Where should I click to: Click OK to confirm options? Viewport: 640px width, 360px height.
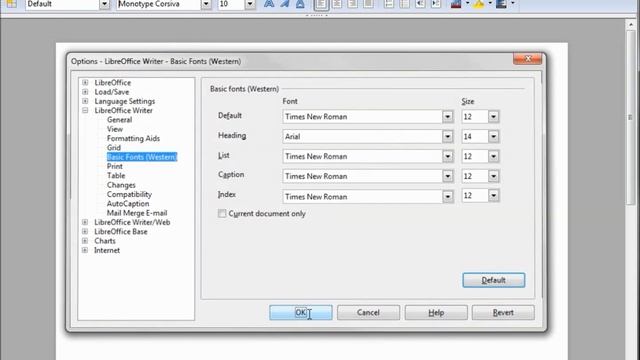point(301,313)
